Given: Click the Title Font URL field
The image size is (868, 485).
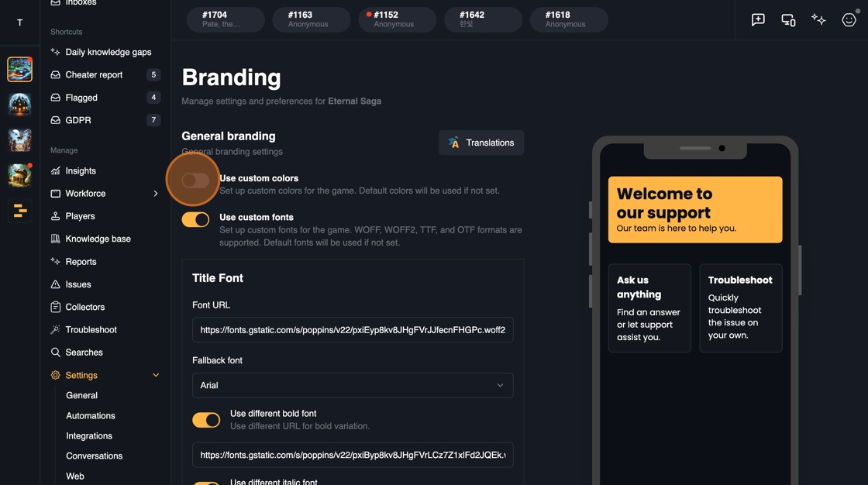Looking at the screenshot, I should (x=353, y=330).
